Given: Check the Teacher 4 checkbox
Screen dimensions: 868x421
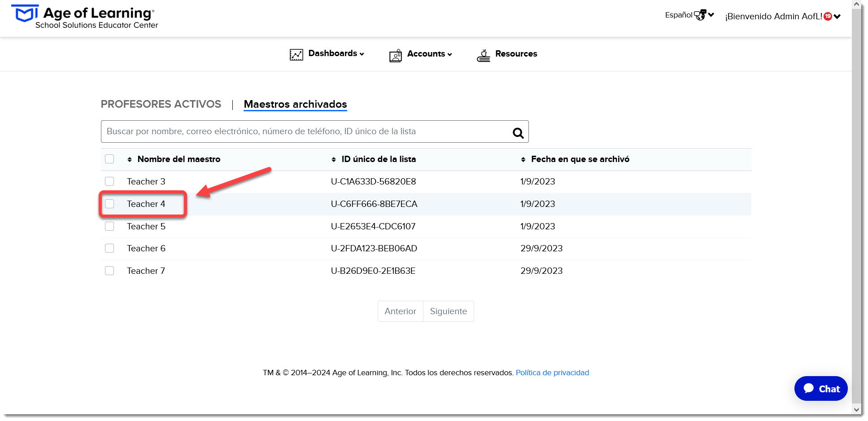Looking at the screenshot, I should [x=109, y=204].
